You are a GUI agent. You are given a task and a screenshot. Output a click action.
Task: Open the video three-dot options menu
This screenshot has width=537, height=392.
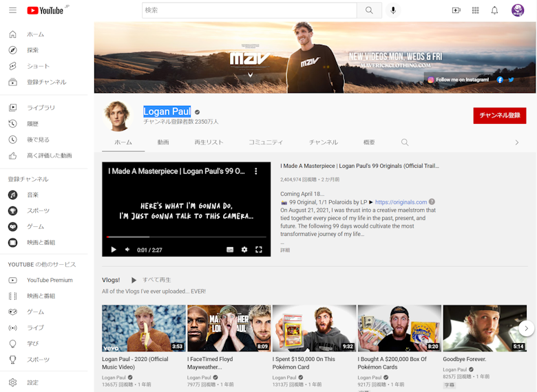tap(256, 171)
